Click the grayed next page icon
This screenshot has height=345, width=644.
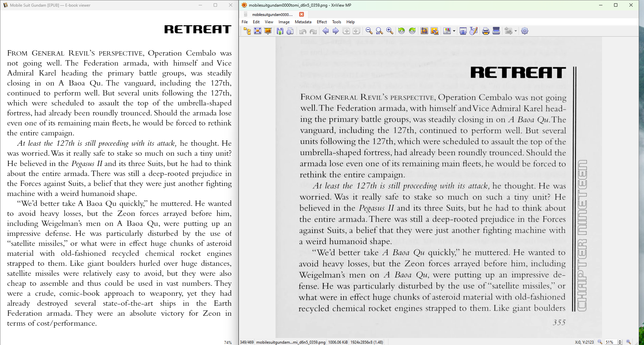[356, 31]
